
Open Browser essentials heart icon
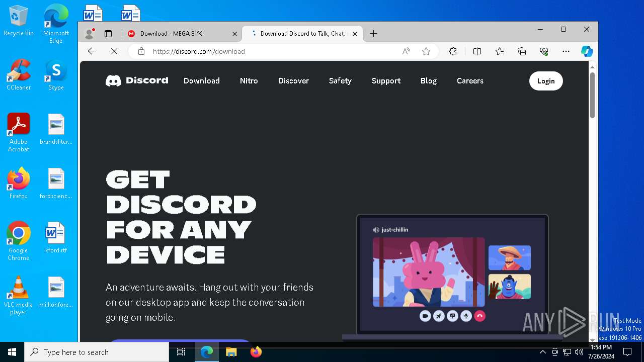click(544, 51)
